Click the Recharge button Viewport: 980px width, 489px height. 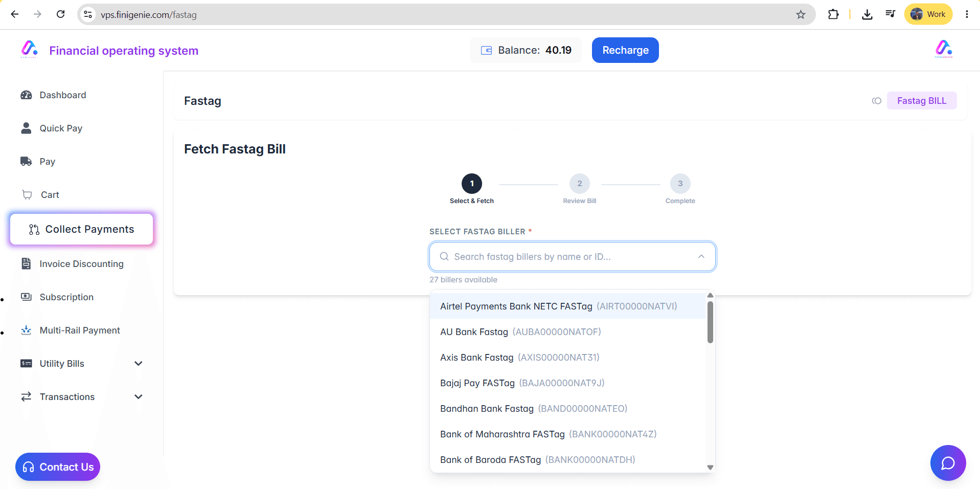pos(625,50)
